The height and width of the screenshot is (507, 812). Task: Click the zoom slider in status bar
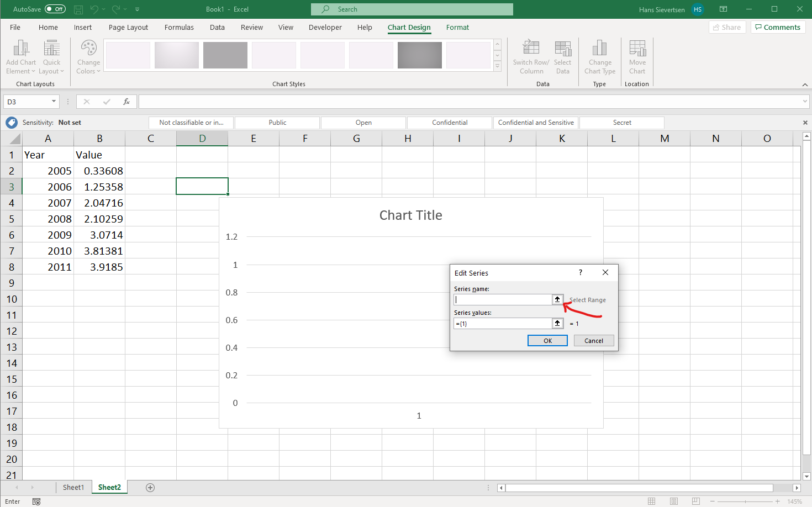pos(745,501)
